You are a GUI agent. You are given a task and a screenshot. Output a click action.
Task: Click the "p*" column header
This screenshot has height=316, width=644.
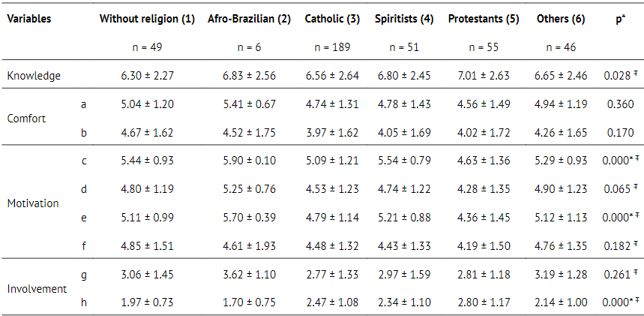tap(620, 18)
